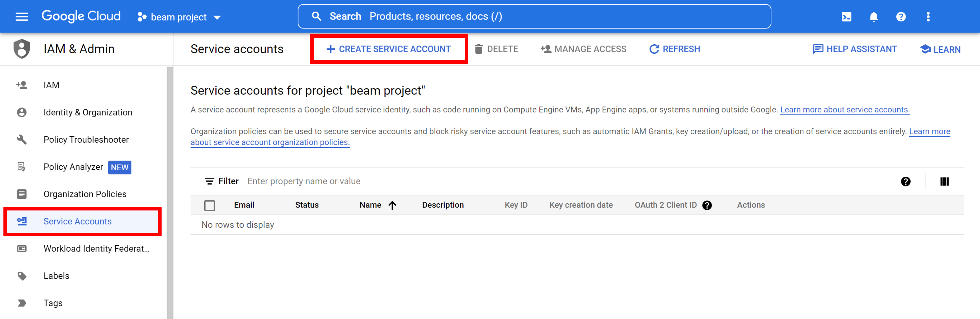Open the three-dot options menu
Screen dimensions: 980x319
[928, 16]
